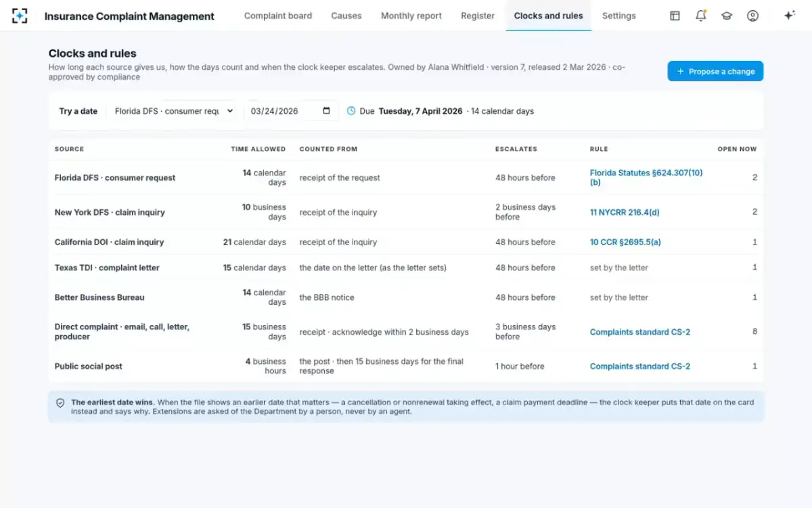Click 'the date on the letter' cell

373,268
